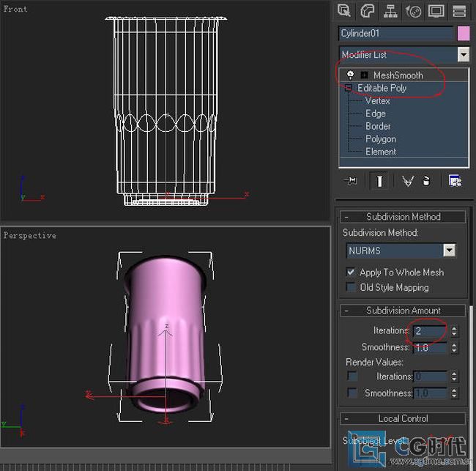Viewport: 476px width, 471px height.
Task: Collapse the Subdivision Amount rollout
Action: (403, 311)
